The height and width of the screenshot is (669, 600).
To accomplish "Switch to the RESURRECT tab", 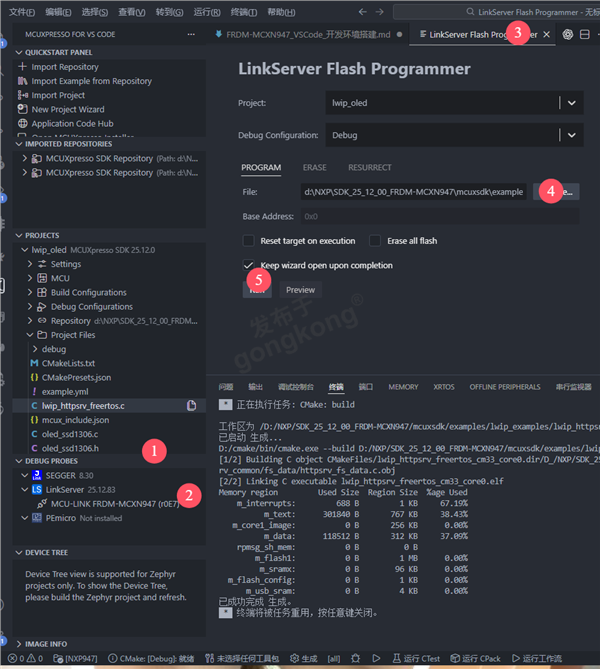I will 370,167.
